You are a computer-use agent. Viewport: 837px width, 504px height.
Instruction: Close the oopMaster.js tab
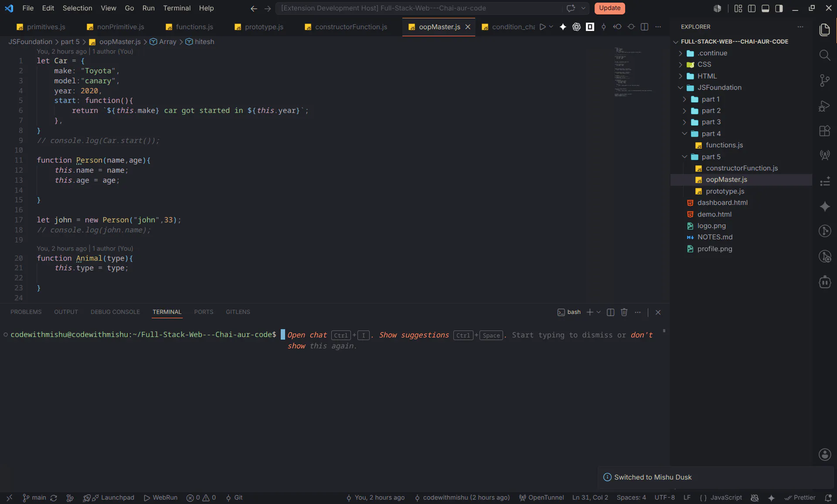(x=468, y=27)
